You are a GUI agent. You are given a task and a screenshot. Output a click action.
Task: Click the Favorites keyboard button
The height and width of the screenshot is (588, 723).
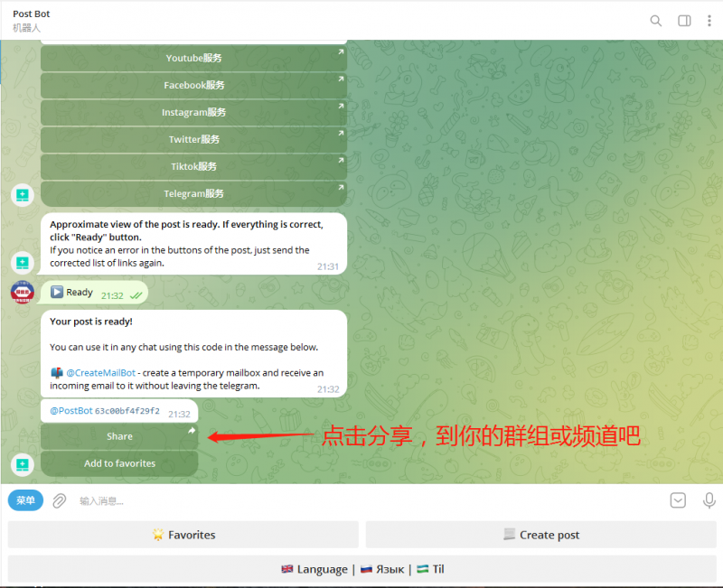183,535
